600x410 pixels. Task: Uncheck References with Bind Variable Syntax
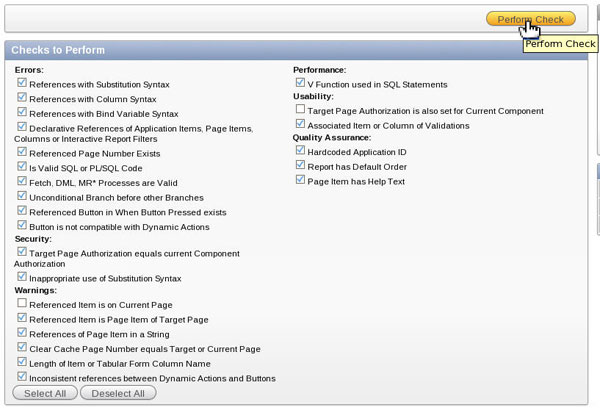click(22, 113)
